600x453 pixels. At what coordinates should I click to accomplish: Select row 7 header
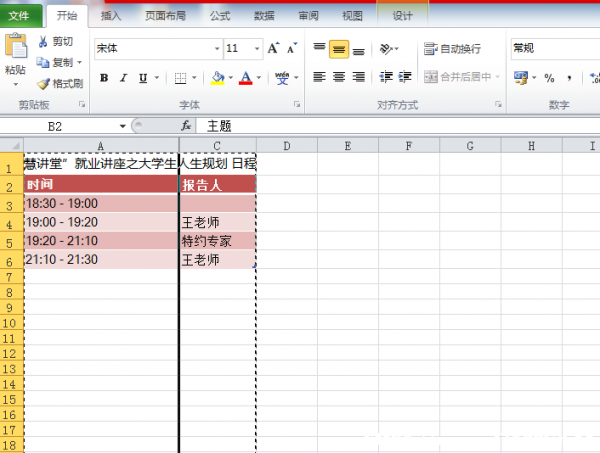coord(11,277)
